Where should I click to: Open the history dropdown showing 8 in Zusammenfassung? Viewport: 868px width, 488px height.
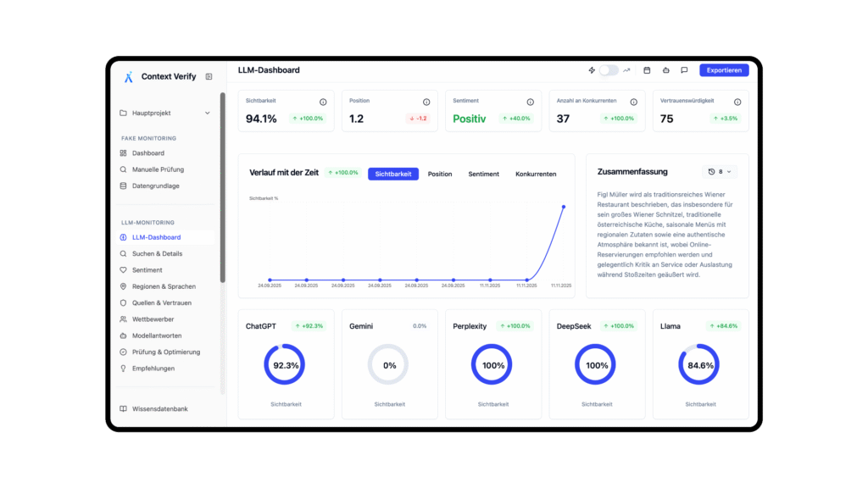[720, 171]
